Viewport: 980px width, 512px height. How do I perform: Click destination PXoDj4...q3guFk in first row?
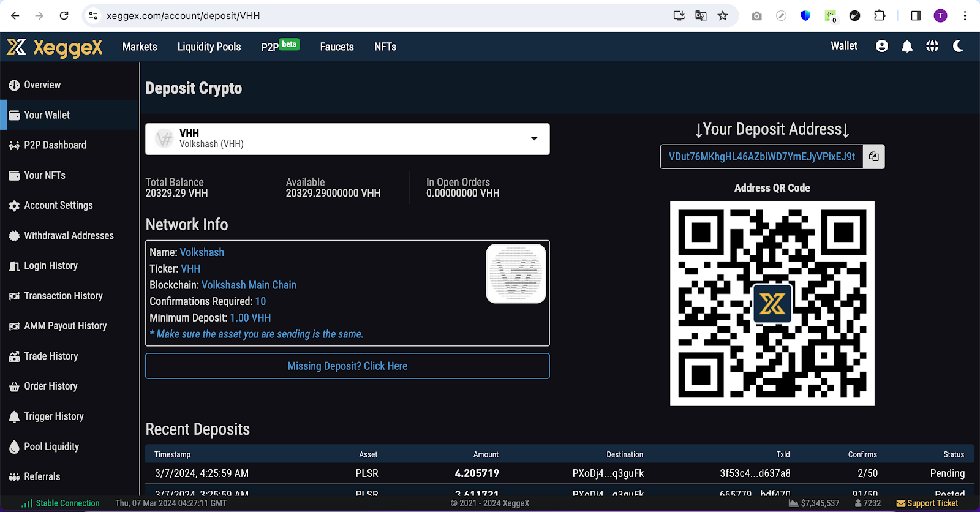608,473
